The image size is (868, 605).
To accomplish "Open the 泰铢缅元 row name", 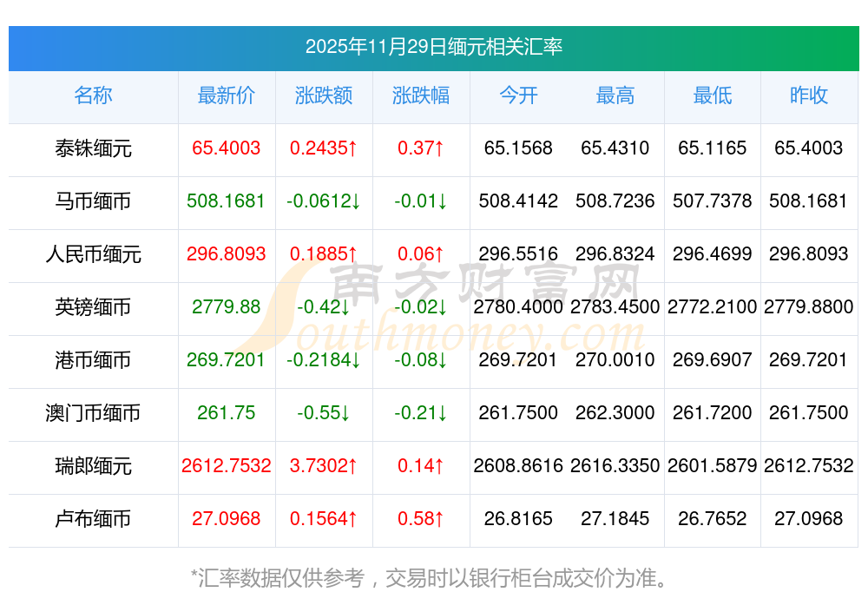I will (x=93, y=148).
